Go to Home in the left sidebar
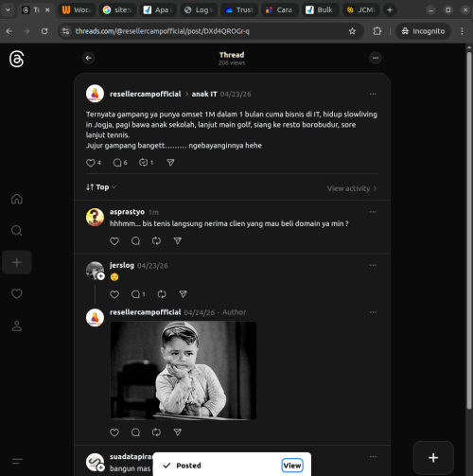The height and width of the screenshot is (476, 473). (x=17, y=199)
